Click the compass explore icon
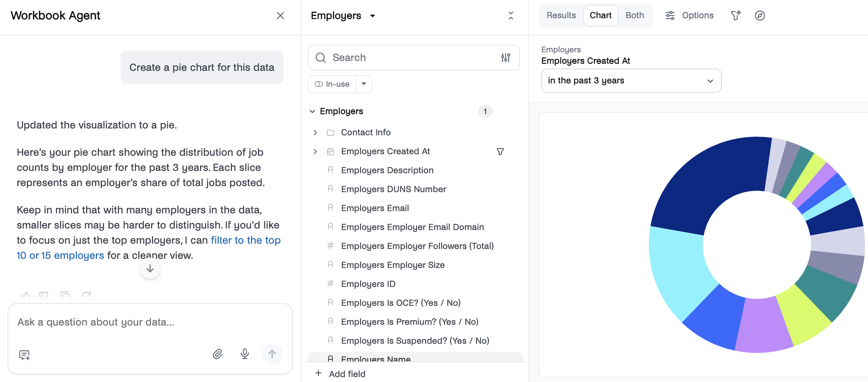The image size is (868, 382). coord(760,16)
